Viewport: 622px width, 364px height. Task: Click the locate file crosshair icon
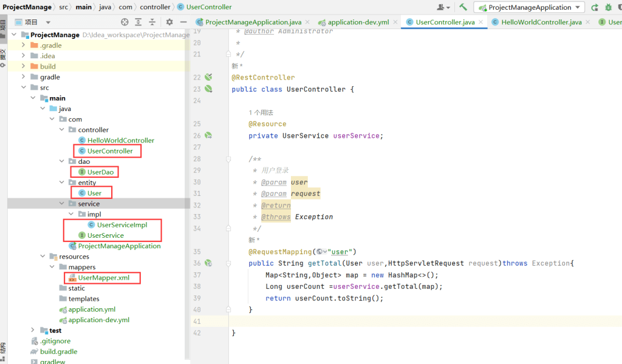125,22
